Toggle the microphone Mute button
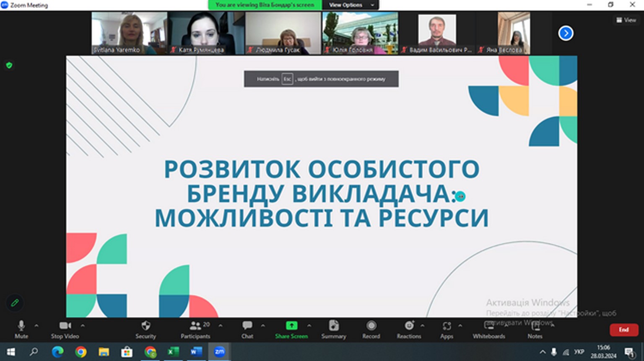Image resolution: width=644 pixels, height=361 pixels. (21, 329)
